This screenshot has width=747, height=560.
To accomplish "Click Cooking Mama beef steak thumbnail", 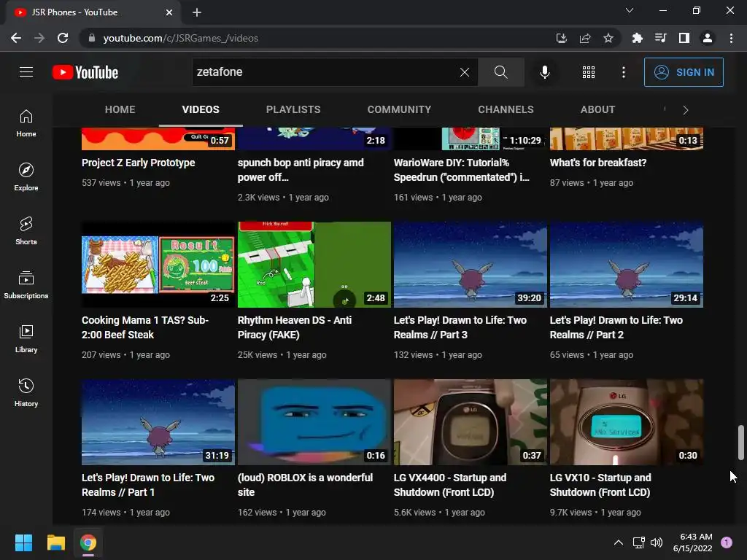I will pos(158,264).
